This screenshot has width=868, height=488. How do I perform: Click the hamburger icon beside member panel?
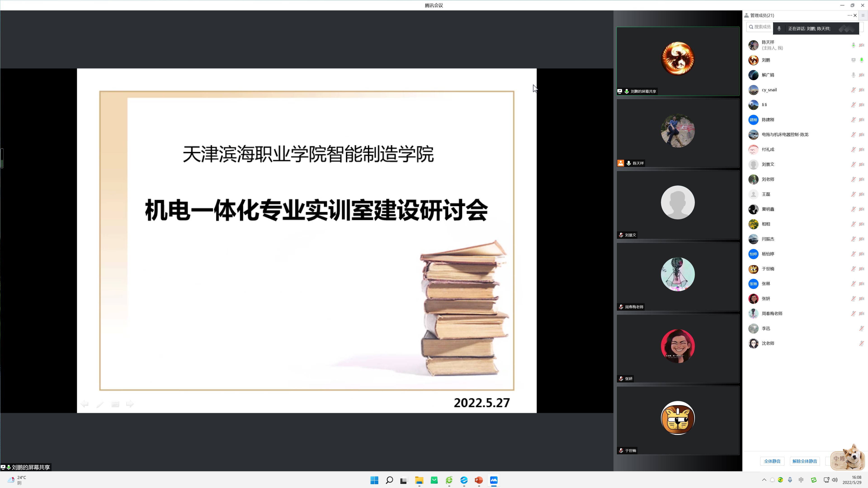click(x=863, y=15)
